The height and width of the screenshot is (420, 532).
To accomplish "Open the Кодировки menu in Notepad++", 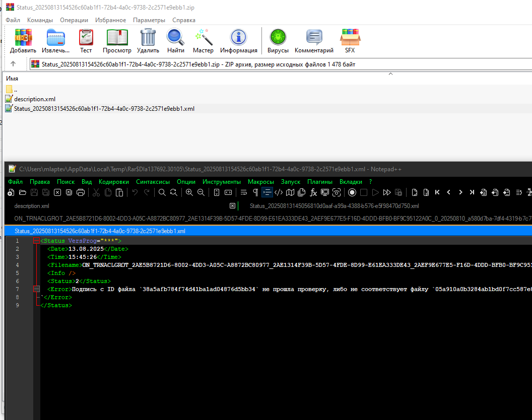I will pyautogui.click(x=114, y=182).
